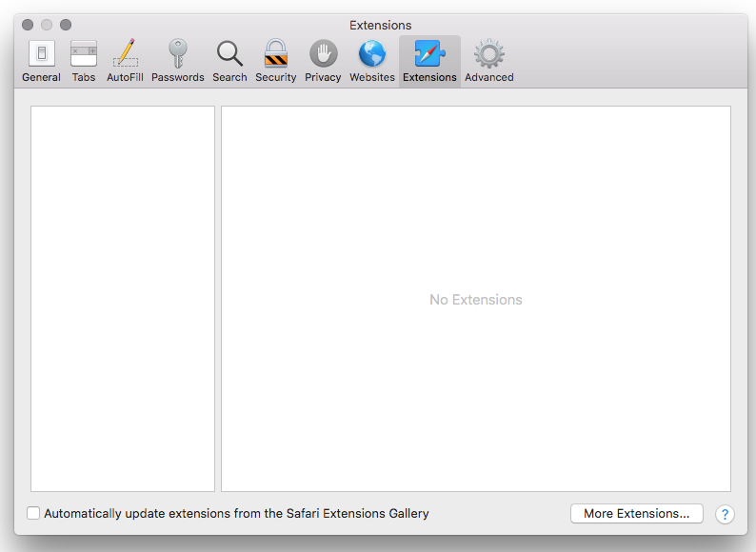Open Security preferences padlock icon
Image resolution: width=756 pixels, height=552 pixels.
coord(276,61)
